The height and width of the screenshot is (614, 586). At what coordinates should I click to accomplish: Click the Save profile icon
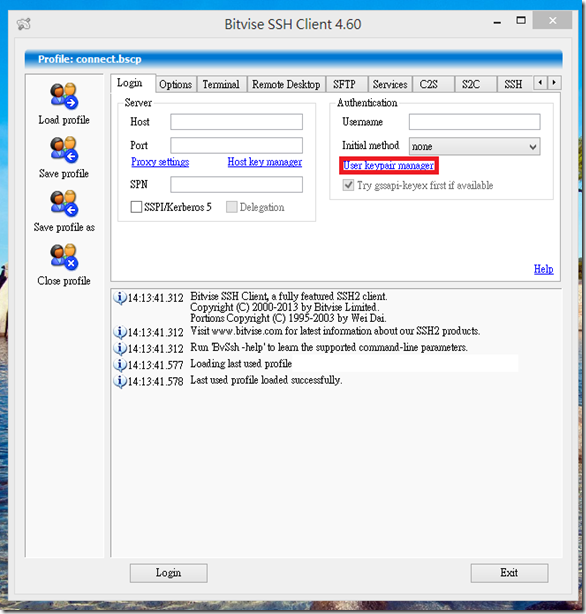click(64, 150)
